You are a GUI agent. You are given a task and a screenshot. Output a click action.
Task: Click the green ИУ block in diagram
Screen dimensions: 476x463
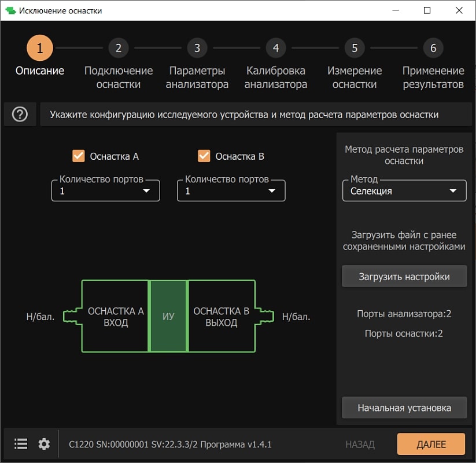tap(168, 317)
